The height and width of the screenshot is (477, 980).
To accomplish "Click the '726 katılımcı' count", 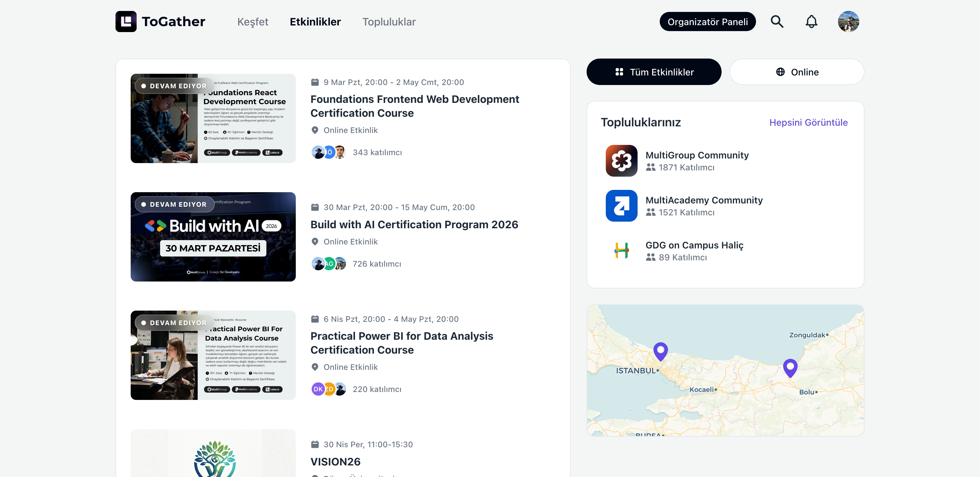I will 377,264.
